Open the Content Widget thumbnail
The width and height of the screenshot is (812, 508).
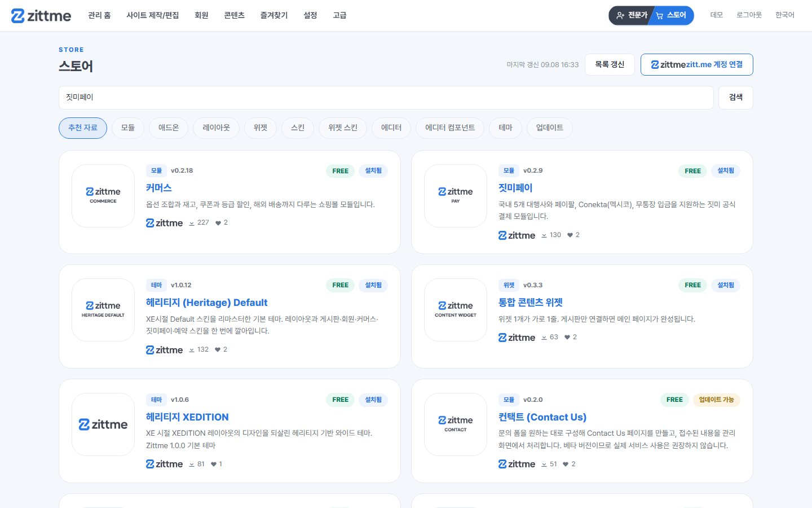pos(456,310)
